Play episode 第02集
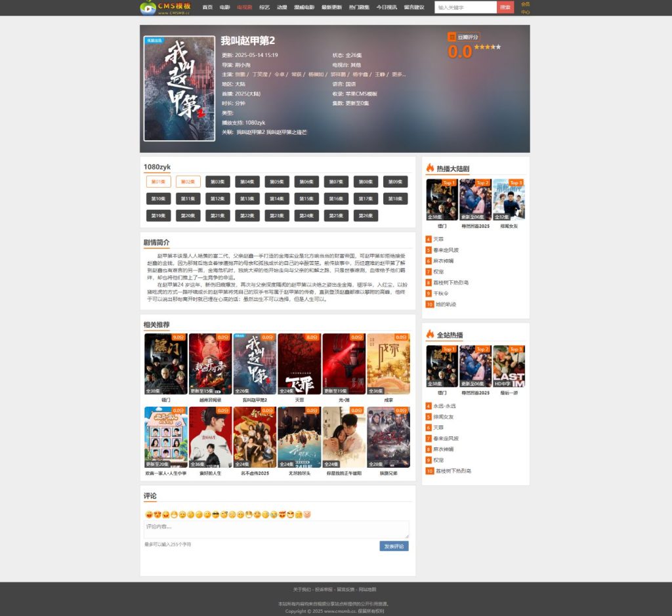Image resolution: width=672 pixels, height=616 pixels. click(x=188, y=182)
